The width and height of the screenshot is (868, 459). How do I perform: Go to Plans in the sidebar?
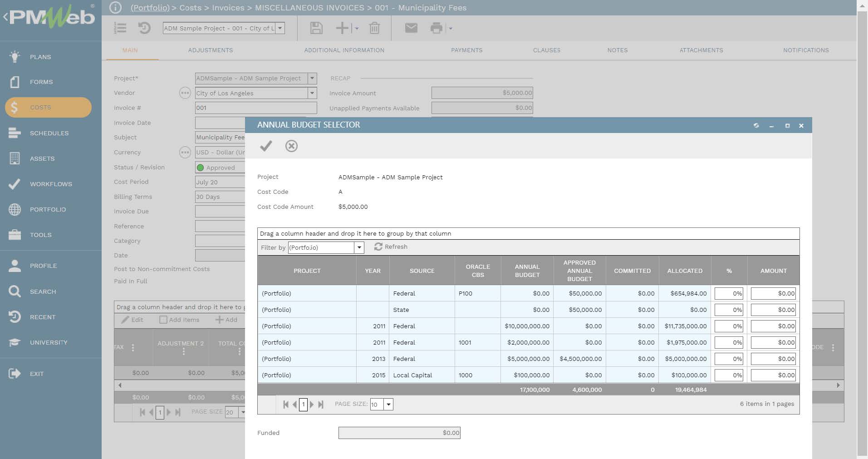coord(40,57)
